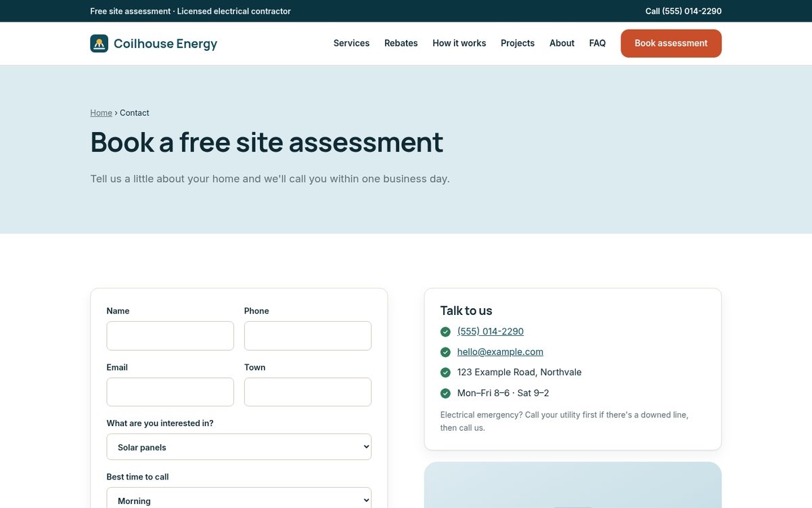This screenshot has height=508, width=812.
Task: Focus the Email input field
Action: (x=170, y=392)
